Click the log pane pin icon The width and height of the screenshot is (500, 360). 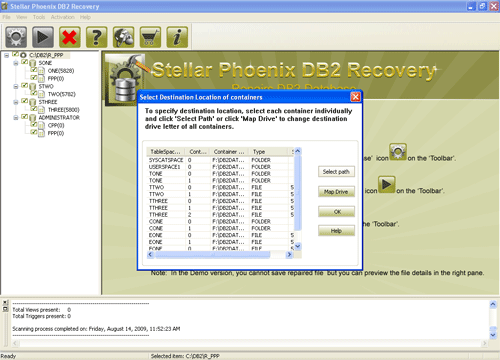click(x=5, y=309)
